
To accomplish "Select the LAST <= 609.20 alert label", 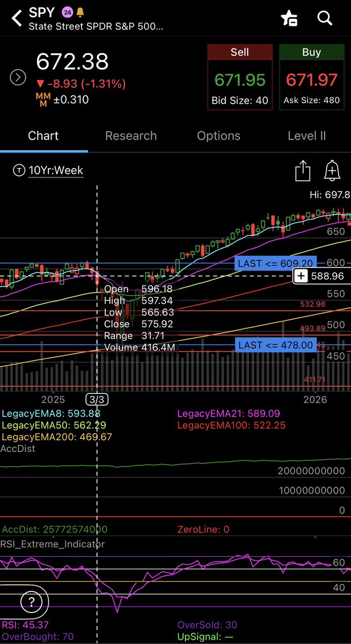I will click(276, 263).
